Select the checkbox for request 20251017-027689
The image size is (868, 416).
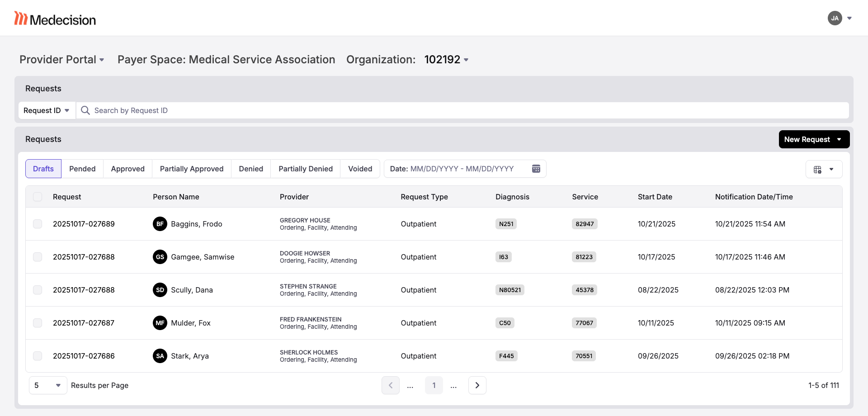[38, 224]
